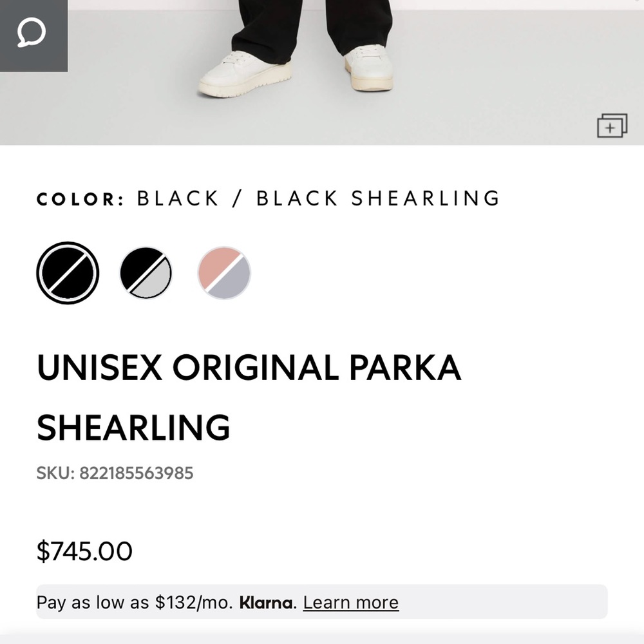Choose the black and grey color swatch
This screenshot has width=644, height=644.
pyautogui.click(x=146, y=273)
